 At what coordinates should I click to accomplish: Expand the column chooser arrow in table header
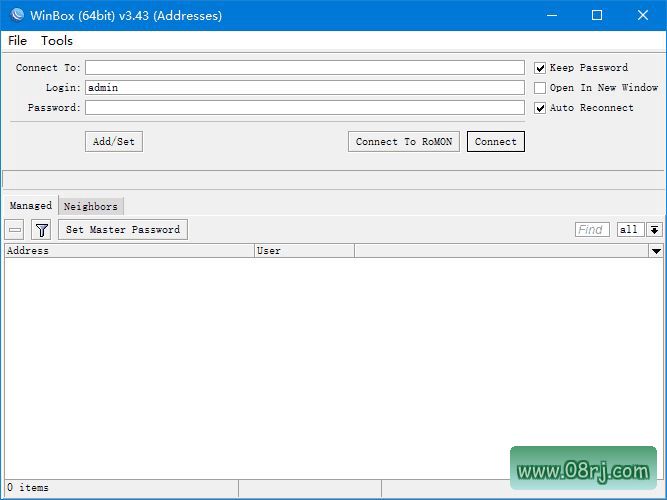click(656, 251)
